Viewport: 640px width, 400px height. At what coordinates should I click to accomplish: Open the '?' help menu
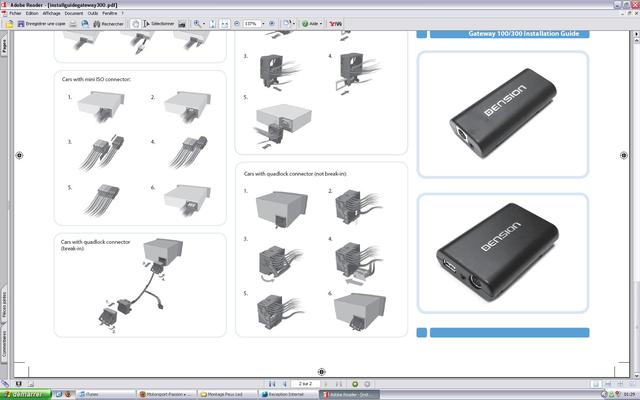pos(122,13)
